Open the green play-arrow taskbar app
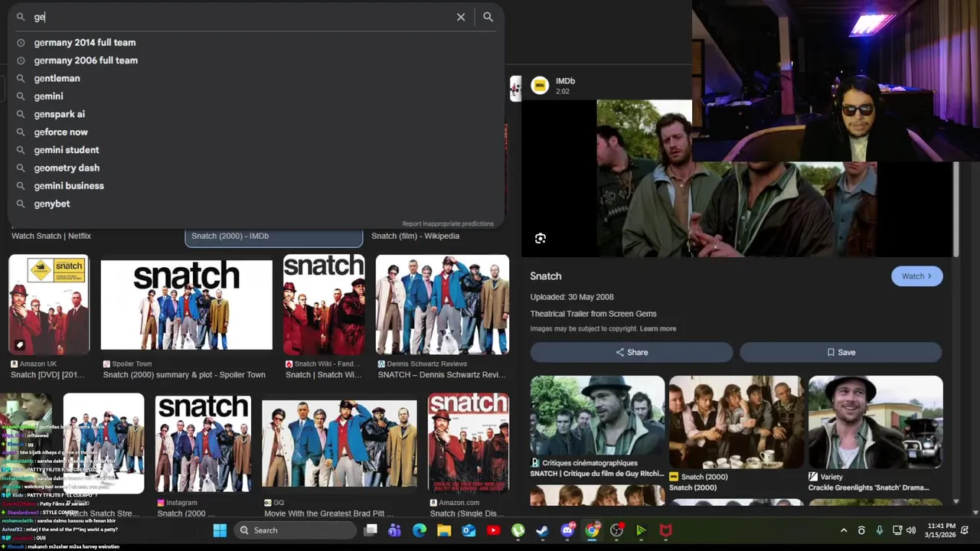Image resolution: width=980 pixels, height=551 pixels. 641,530
